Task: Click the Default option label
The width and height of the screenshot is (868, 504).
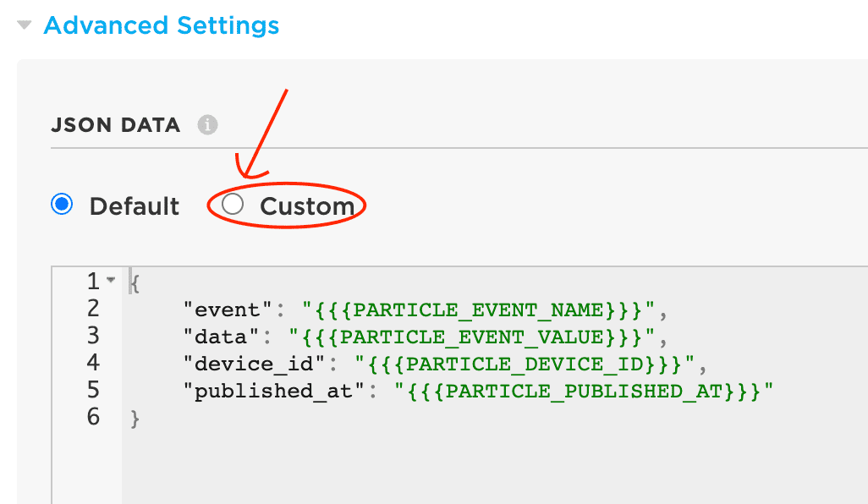Action: coord(134,206)
